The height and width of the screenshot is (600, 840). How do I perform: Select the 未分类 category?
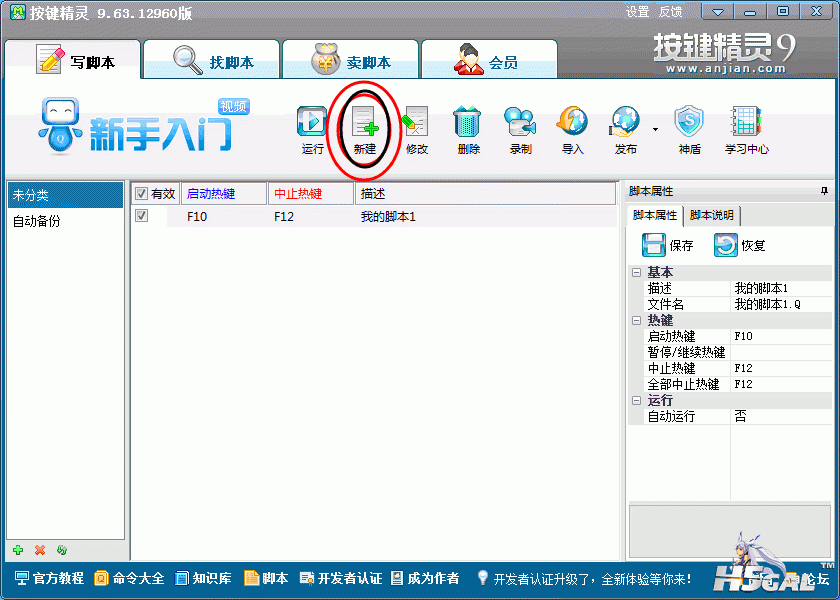(65, 195)
